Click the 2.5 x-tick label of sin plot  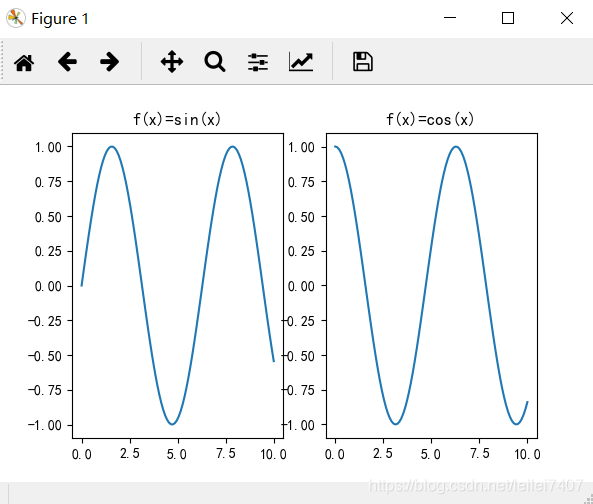tap(130, 453)
